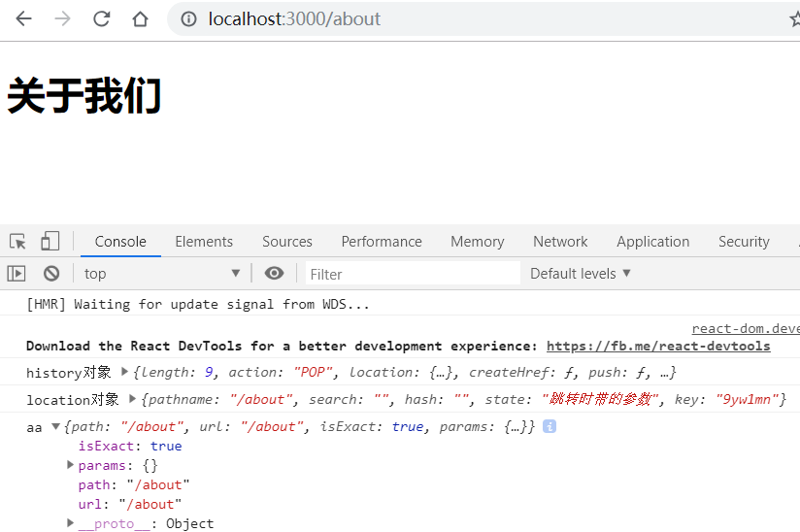The image size is (800, 532).
Task: Click the [HMR] Waiting for update message
Action: click(198, 304)
